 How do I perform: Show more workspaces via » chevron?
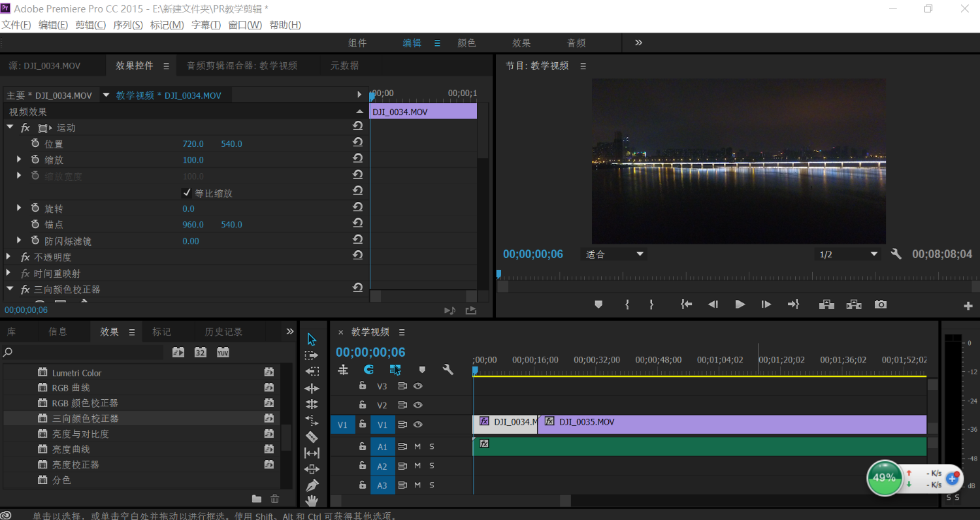pyautogui.click(x=638, y=42)
